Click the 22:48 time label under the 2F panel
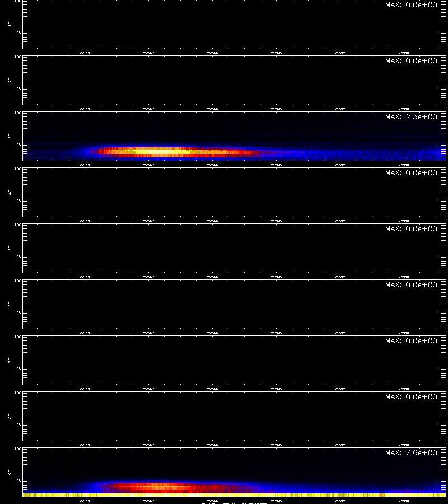The height and width of the screenshot is (504, 448). [276, 109]
